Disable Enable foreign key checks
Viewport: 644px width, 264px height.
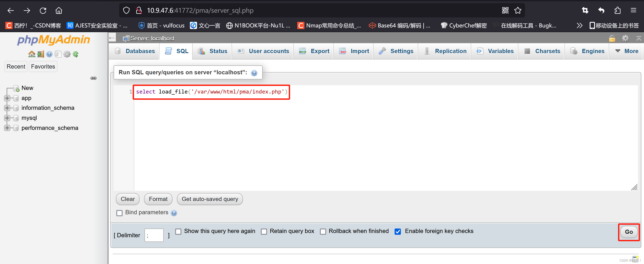click(x=398, y=232)
